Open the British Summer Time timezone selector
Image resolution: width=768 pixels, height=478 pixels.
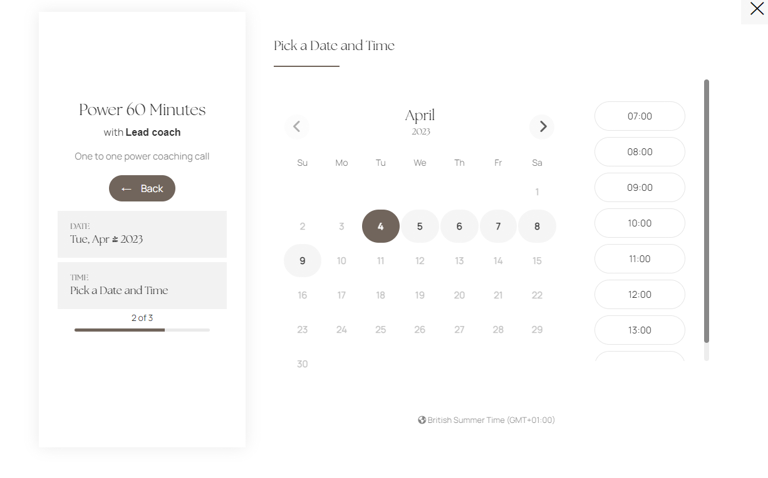[491, 420]
